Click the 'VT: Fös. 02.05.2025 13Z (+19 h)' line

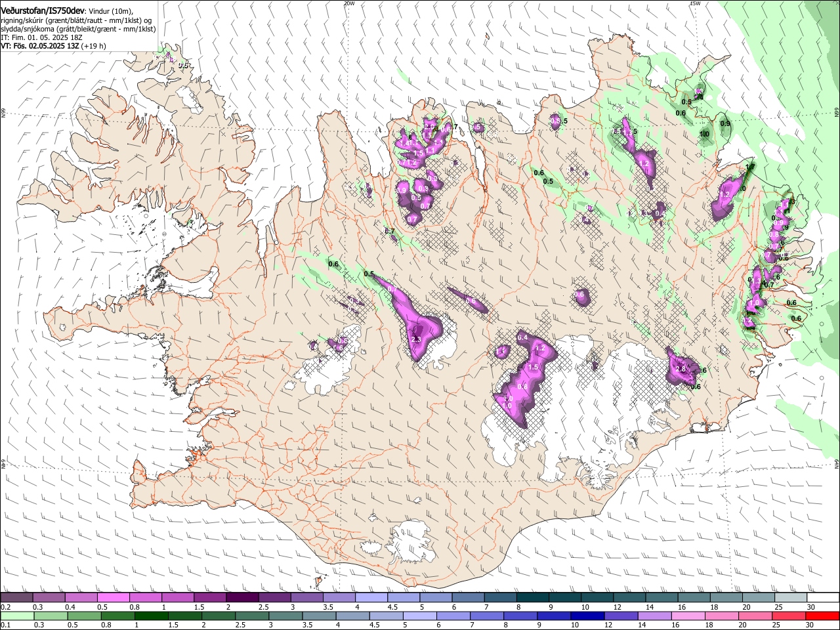pos(53,46)
